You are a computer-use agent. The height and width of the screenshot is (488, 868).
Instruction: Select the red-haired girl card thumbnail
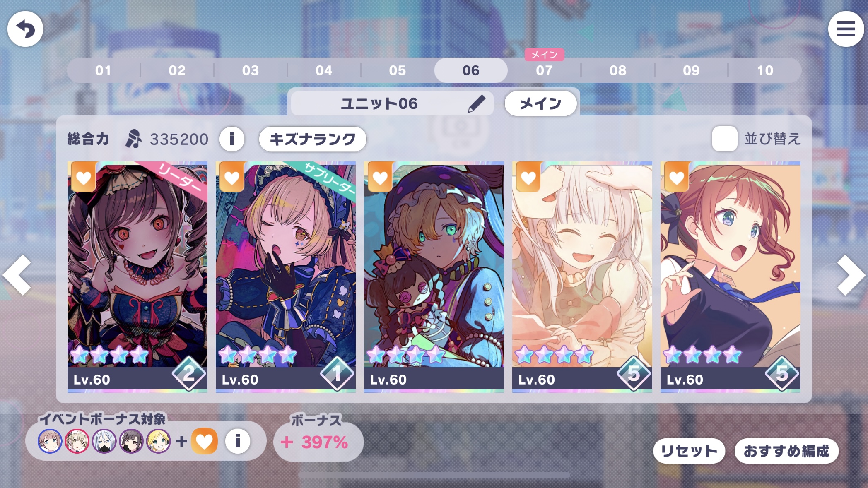coord(730,277)
